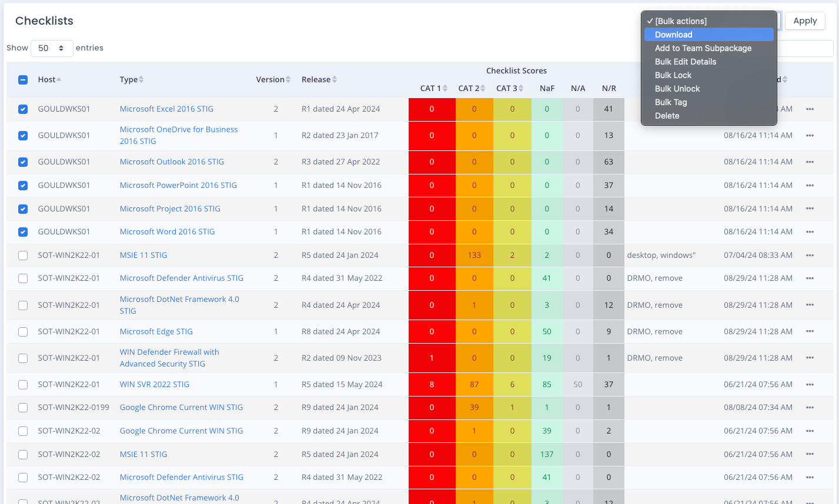Select the [Bulk actions] placeholder option
This screenshot has width=839, height=504.
[709, 21]
